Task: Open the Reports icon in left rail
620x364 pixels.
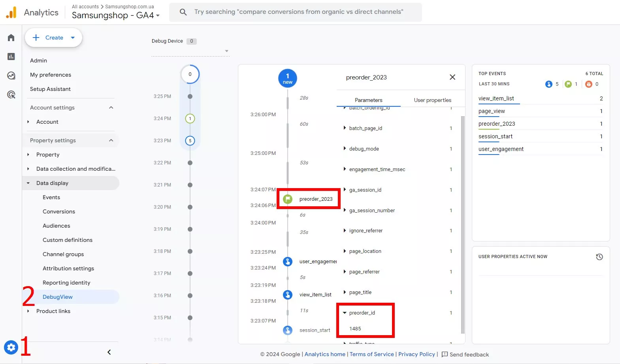Action: pos(11,57)
